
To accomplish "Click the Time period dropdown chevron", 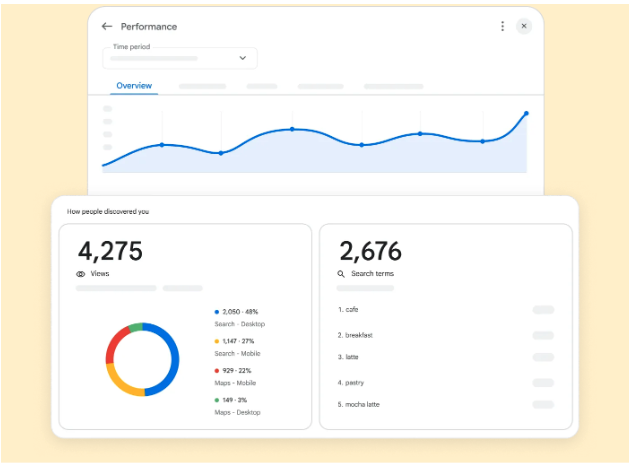I will (x=243, y=58).
